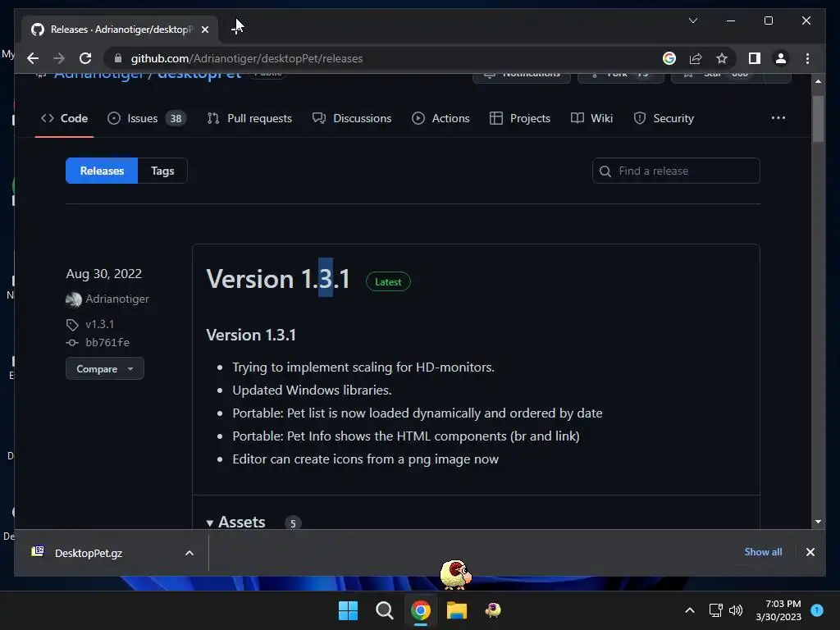Switch to the Actions tab
Screen dimensions: 840x630
[441, 118]
